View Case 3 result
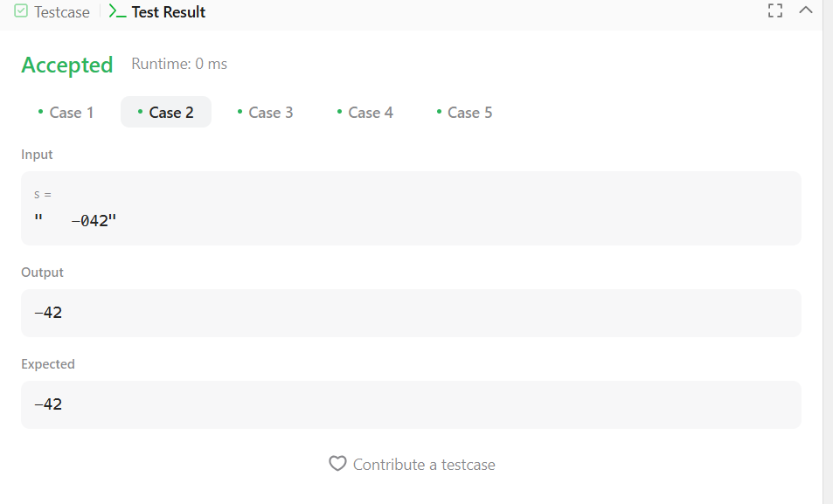The height and width of the screenshot is (504, 833). (x=265, y=112)
